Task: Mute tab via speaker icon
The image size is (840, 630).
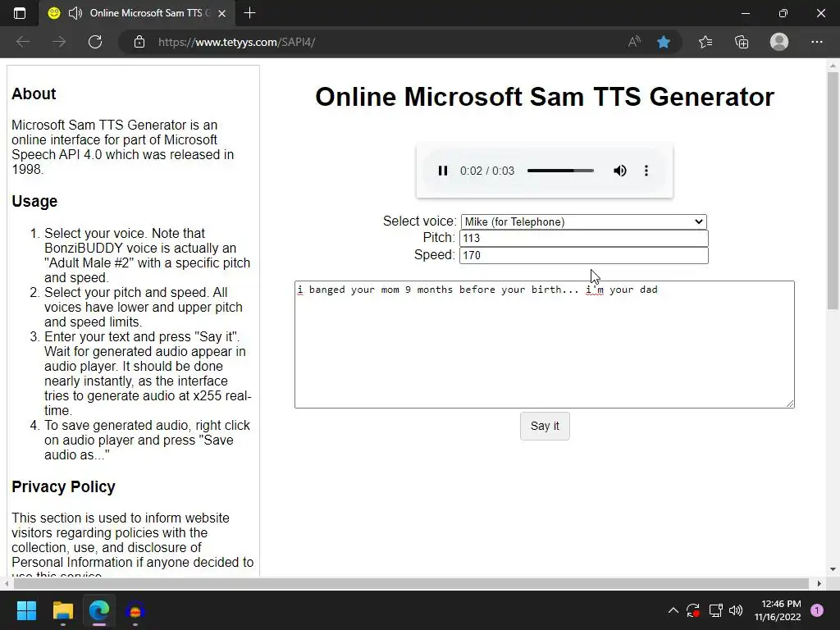Action: [x=75, y=13]
